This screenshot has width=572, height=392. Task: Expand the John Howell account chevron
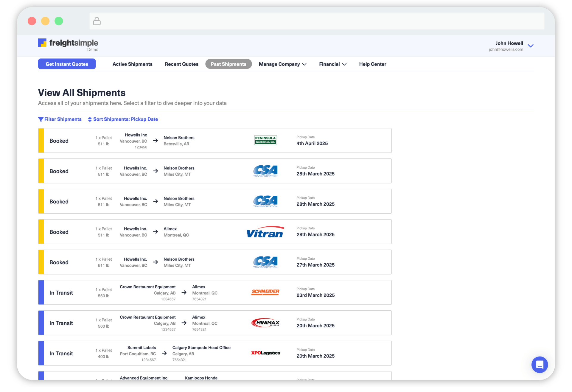530,46
